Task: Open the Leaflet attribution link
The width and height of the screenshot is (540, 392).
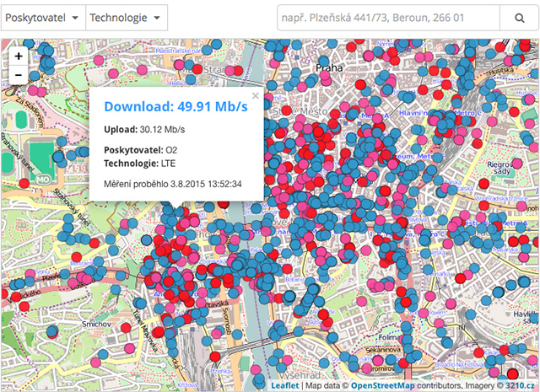Action: click(283, 385)
